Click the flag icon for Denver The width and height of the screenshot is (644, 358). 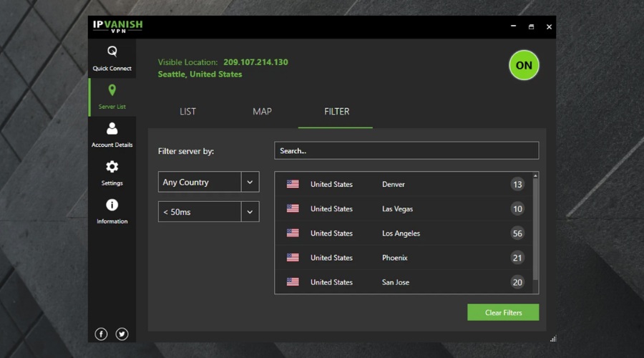click(293, 184)
